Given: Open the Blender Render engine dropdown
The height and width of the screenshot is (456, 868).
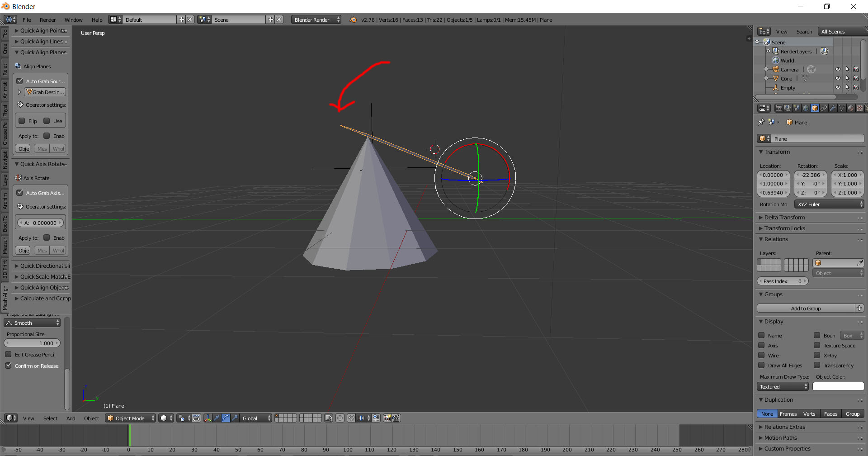Looking at the screenshot, I should coord(316,19).
